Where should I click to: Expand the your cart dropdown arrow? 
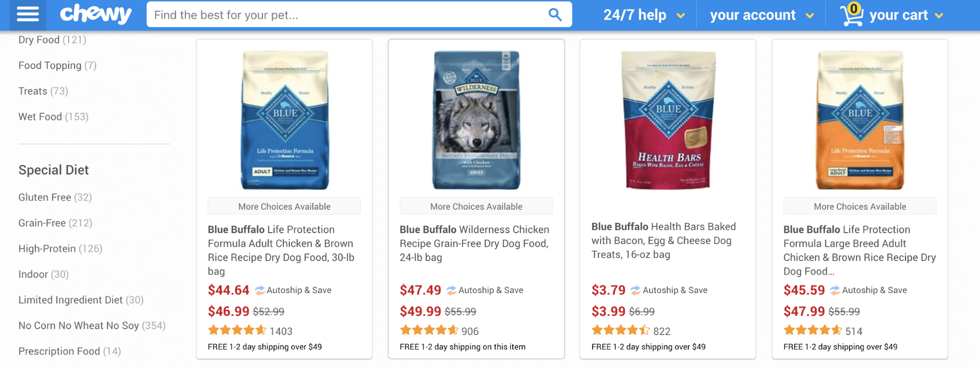939,16
